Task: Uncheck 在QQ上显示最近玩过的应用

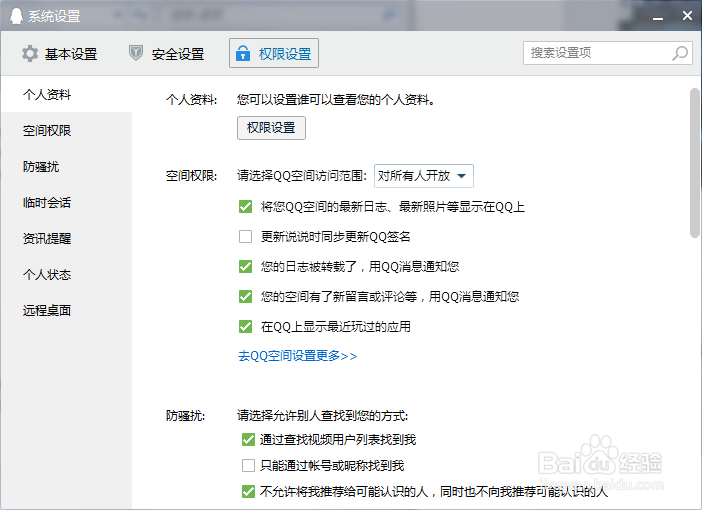Action: click(x=245, y=326)
